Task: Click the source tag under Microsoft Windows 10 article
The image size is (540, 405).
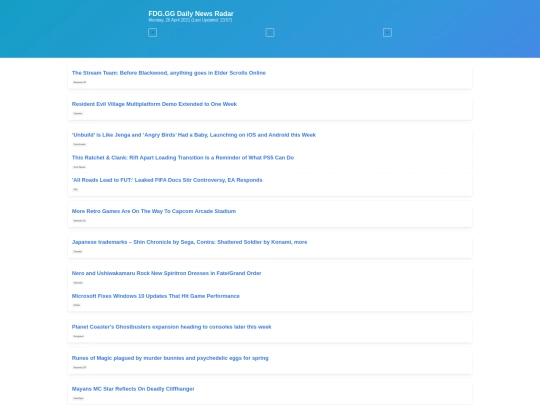Action: coord(77,305)
